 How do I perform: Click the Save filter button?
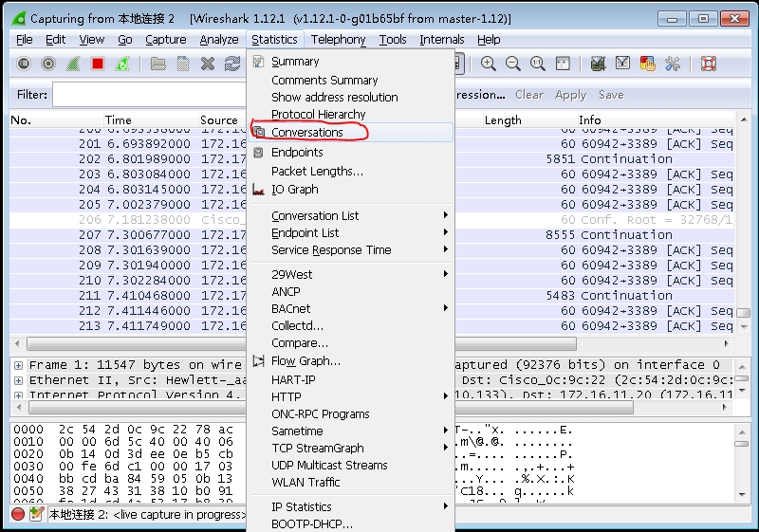[611, 95]
